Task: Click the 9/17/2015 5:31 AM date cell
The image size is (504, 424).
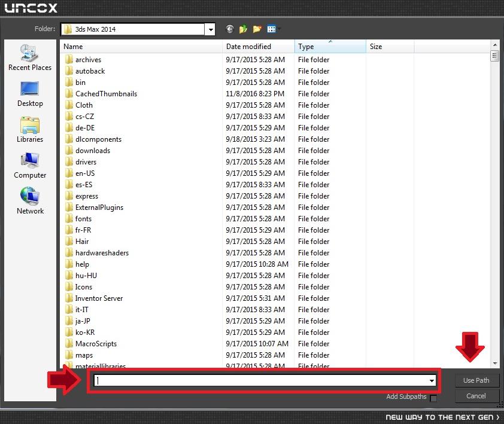Action: coord(255,298)
